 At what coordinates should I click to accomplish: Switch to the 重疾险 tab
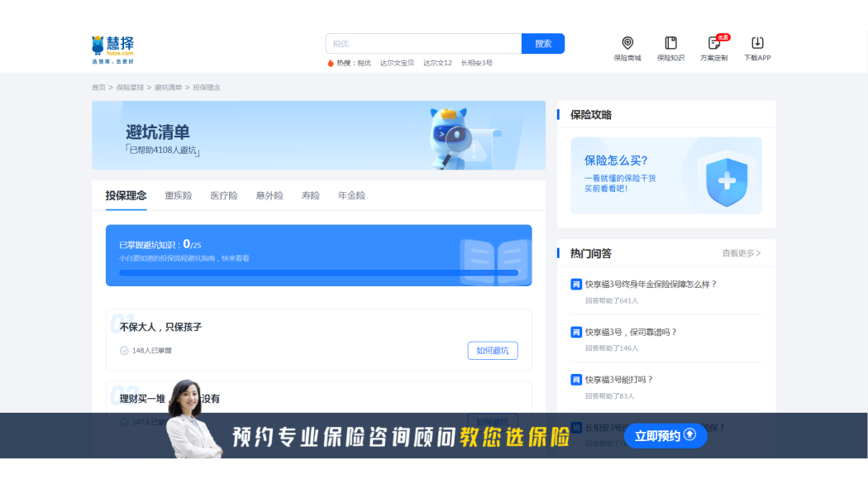click(x=179, y=195)
